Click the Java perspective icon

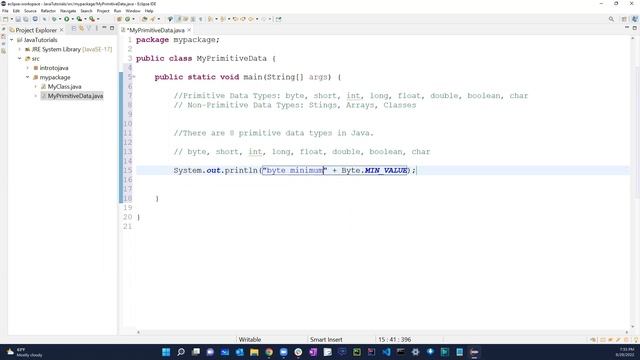pos(635,19)
